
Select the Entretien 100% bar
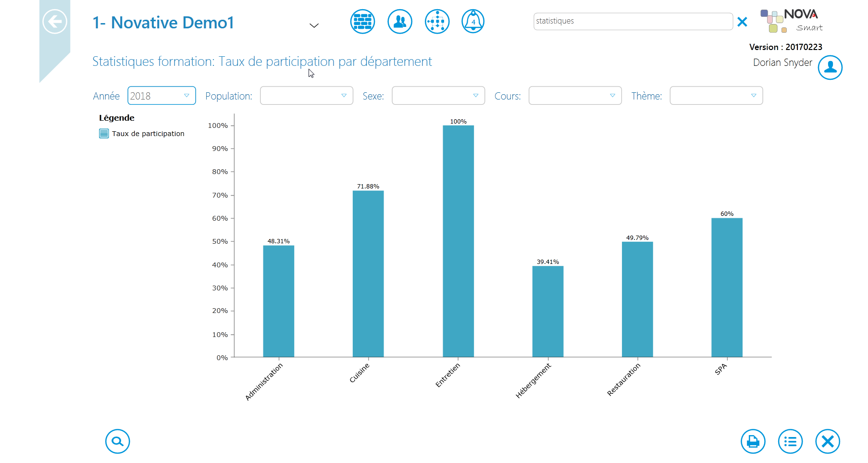coord(458,241)
